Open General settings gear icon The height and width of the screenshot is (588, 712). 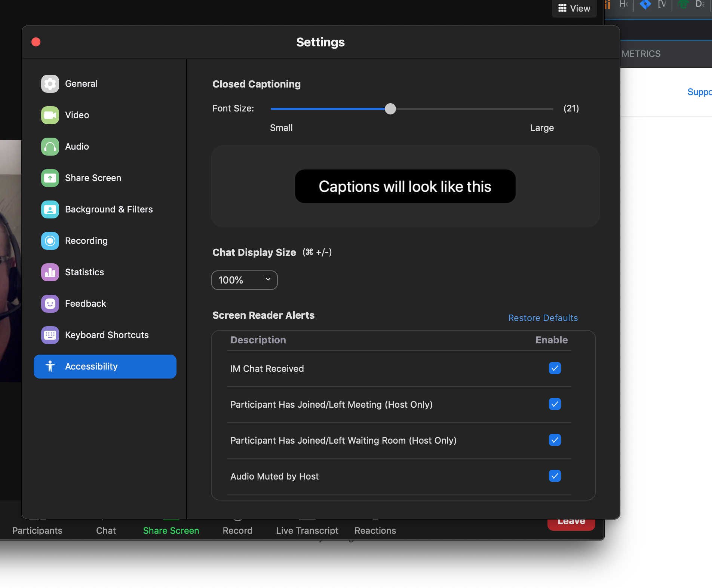50,84
